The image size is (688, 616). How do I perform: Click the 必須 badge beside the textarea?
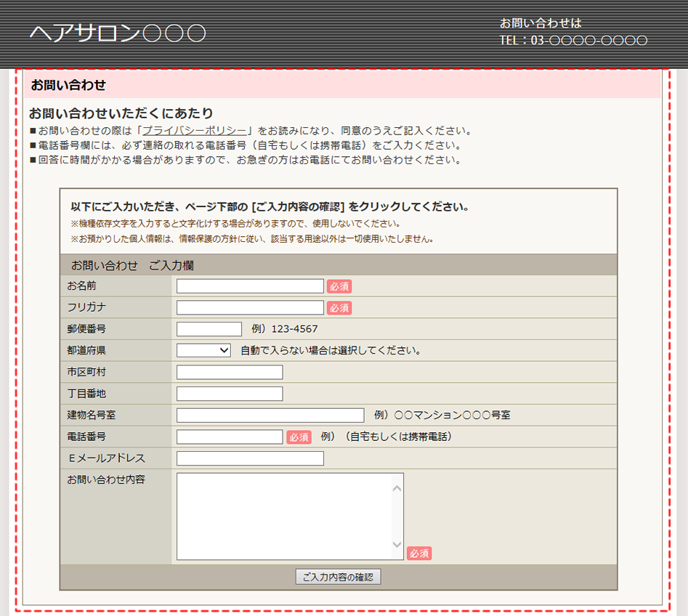[x=419, y=554]
